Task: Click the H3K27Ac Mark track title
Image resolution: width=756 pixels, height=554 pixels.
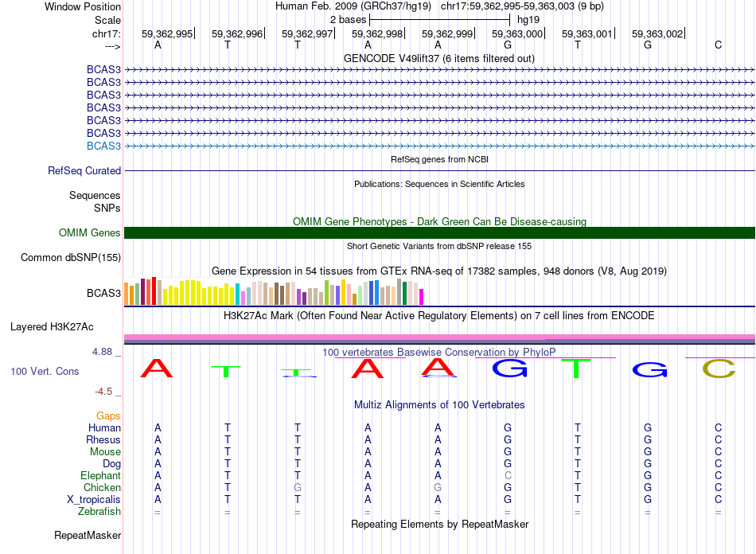Action: coord(439,316)
